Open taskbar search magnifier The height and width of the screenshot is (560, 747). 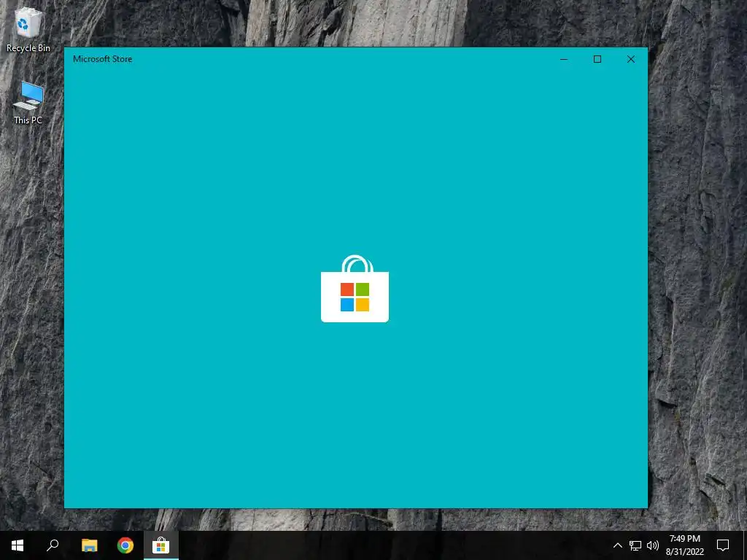coord(53,545)
